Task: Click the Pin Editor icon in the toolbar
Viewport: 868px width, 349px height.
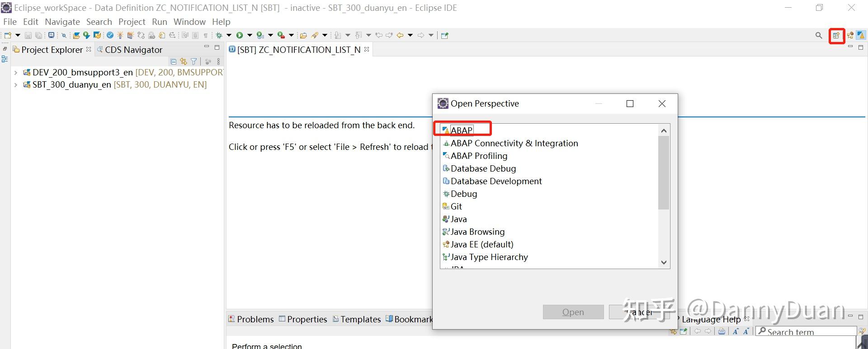Action: [445, 35]
